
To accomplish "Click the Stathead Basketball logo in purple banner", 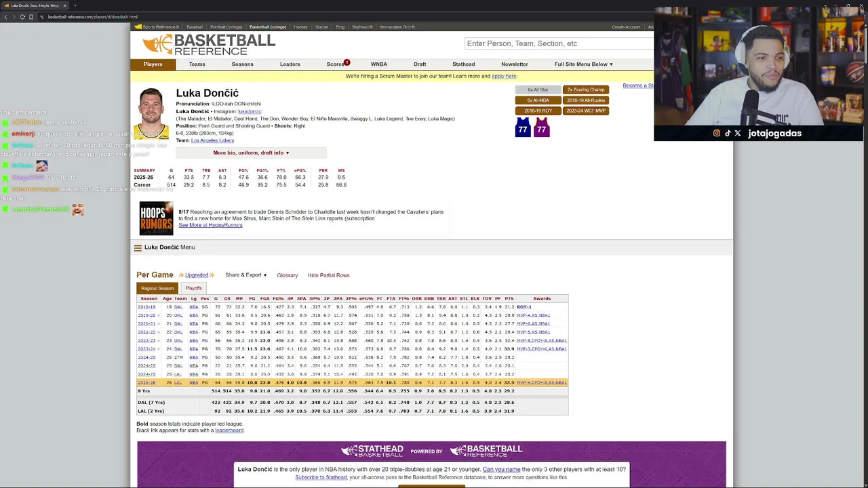I will point(372,451).
